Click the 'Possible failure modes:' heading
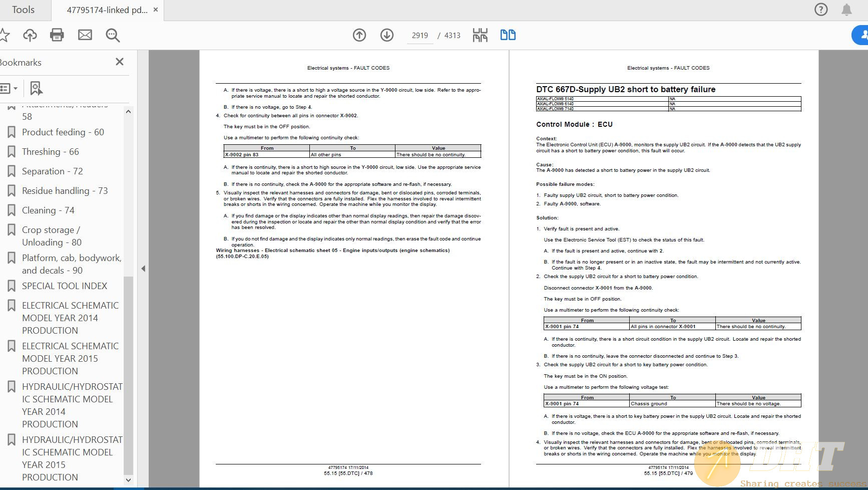Viewport: 868px width, 490px height. click(x=565, y=184)
